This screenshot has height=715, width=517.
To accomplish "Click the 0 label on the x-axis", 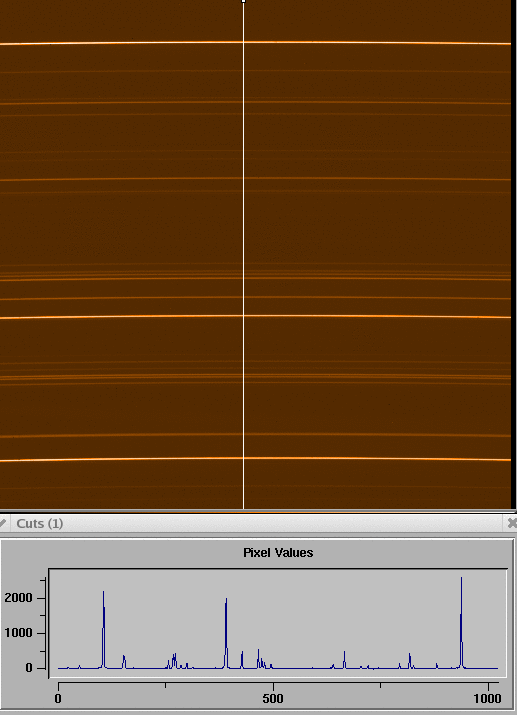I will click(58, 699).
